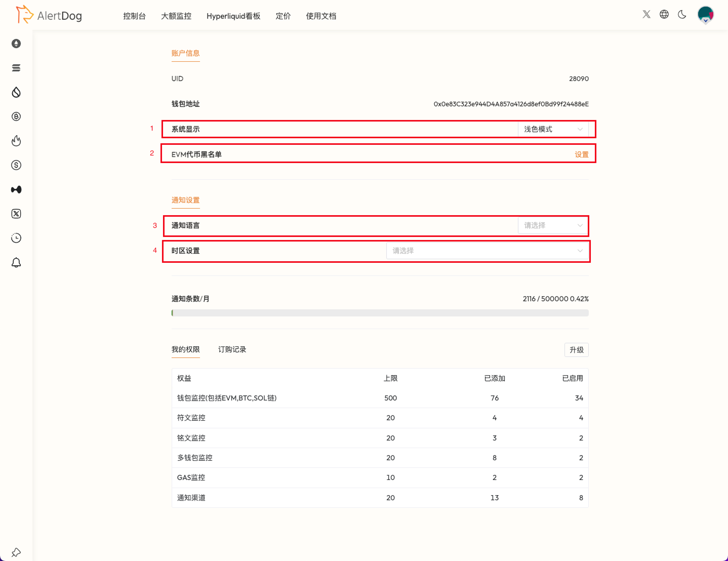Open the dollar coin sidebar icon
Image resolution: width=728 pixels, height=561 pixels.
coord(16,165)
